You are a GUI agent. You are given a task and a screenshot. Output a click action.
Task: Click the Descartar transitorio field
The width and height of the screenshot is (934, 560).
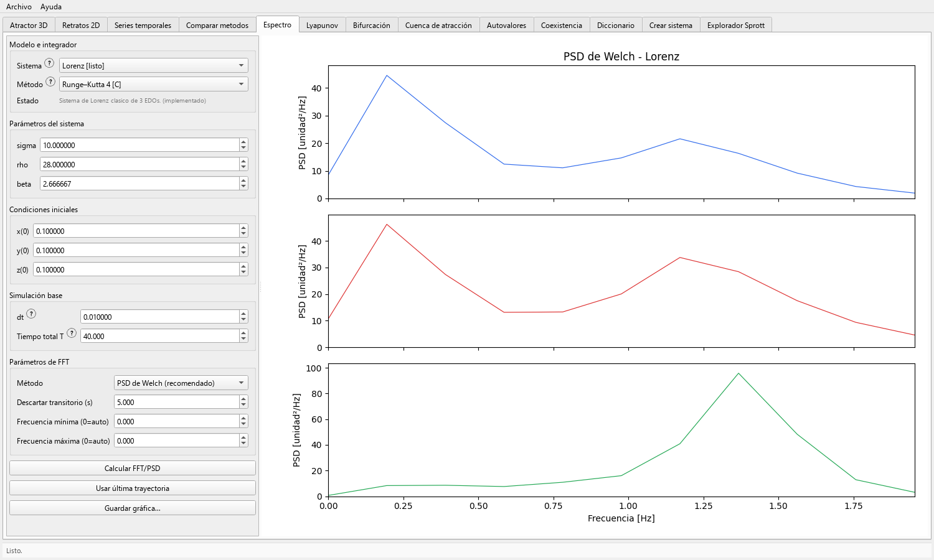coord(176,402)
